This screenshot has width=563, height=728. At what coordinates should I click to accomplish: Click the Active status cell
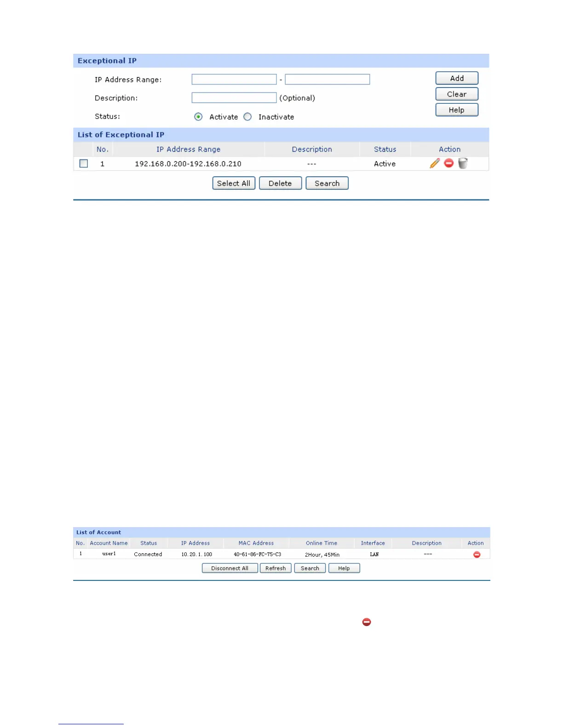pyautogui.click(x=385, y=164)
